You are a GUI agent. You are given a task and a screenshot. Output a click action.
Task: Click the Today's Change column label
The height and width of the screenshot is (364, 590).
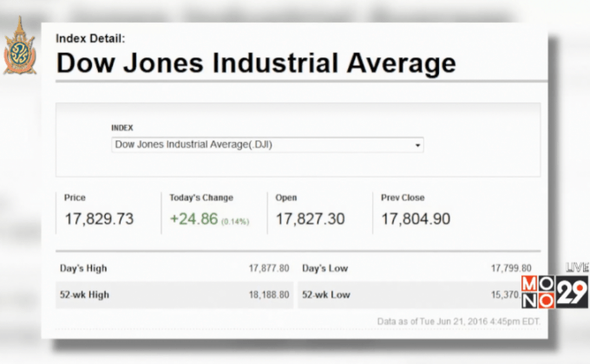pyautogui.click(x=201, y=198)
